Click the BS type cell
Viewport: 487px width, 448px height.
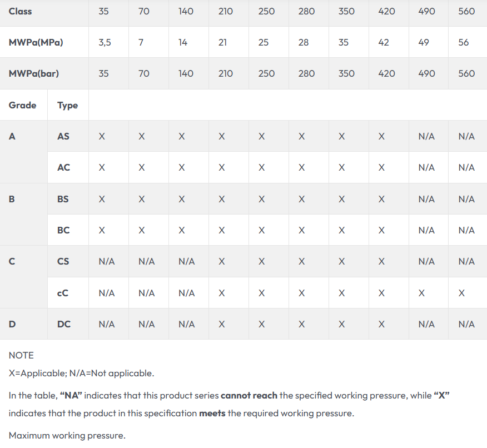[x=63, y=199]
